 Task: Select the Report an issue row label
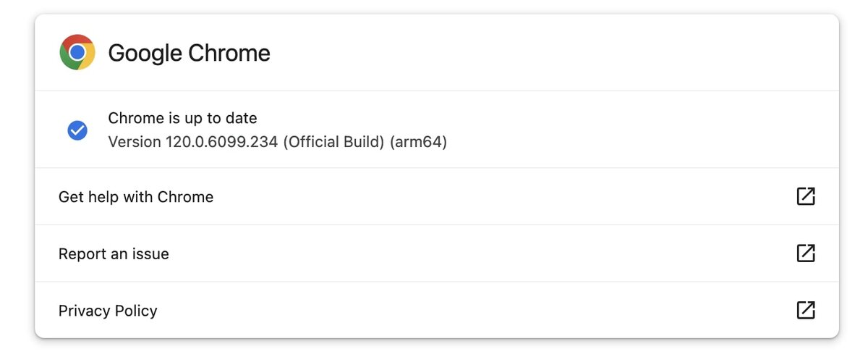click(x=114, y=254)
